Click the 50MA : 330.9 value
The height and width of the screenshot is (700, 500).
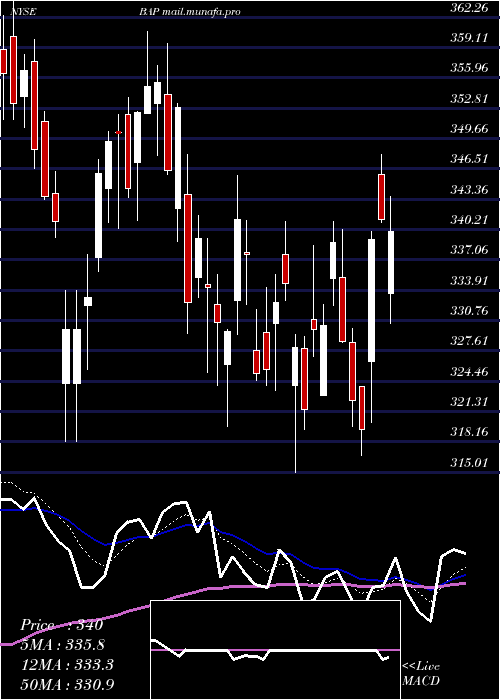[x=67, y=684]
